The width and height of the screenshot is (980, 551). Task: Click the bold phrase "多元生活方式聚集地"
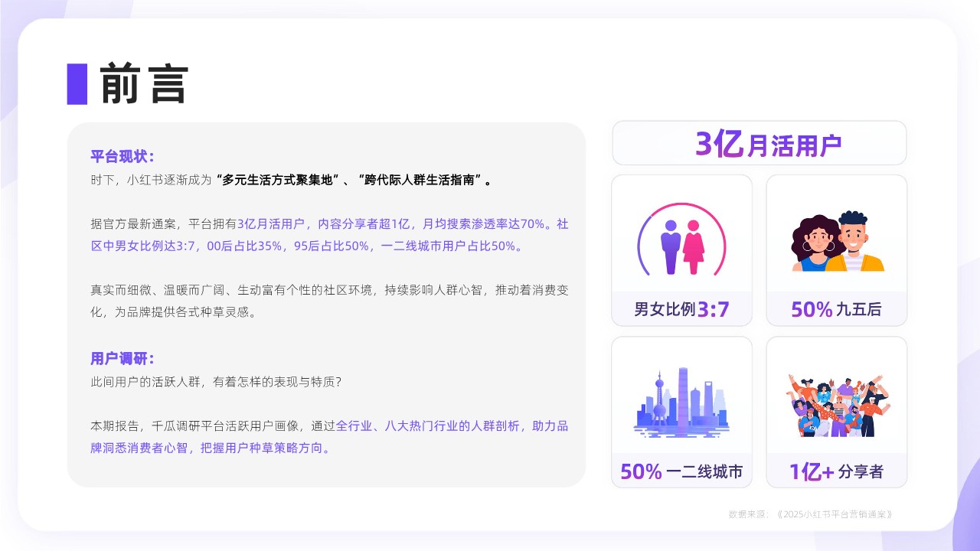tap(277, 181)
